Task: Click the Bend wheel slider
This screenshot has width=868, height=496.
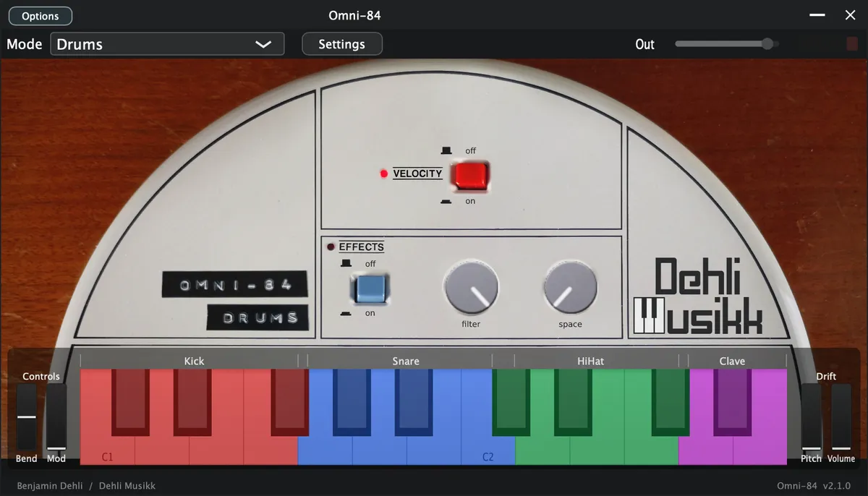Action: (x=27, y=417)
